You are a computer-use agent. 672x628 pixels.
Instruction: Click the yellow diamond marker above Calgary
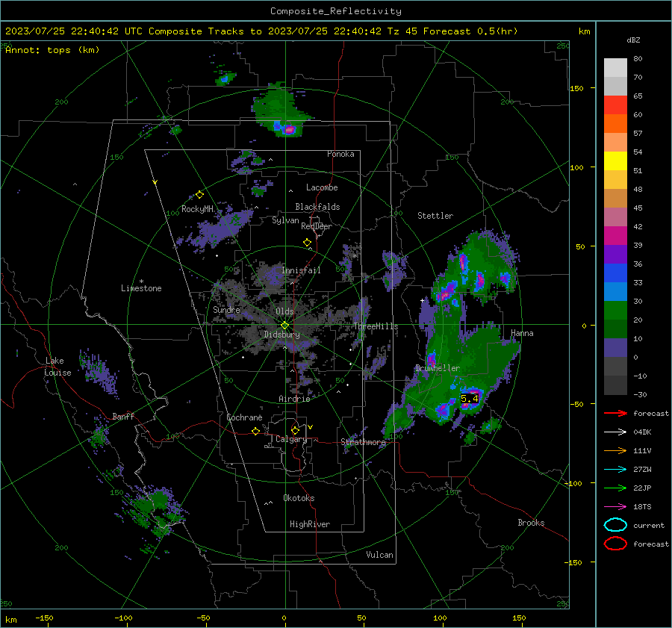click(x=295, y=430)
